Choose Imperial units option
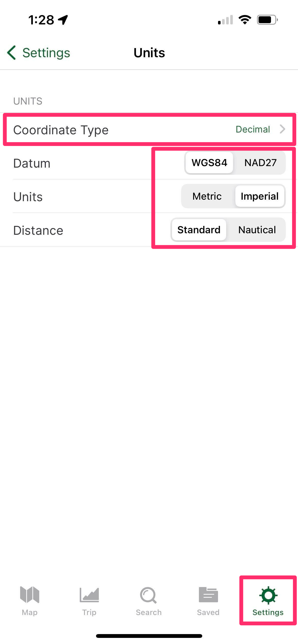Screen dimensions: 298x644 coord(260,196)
